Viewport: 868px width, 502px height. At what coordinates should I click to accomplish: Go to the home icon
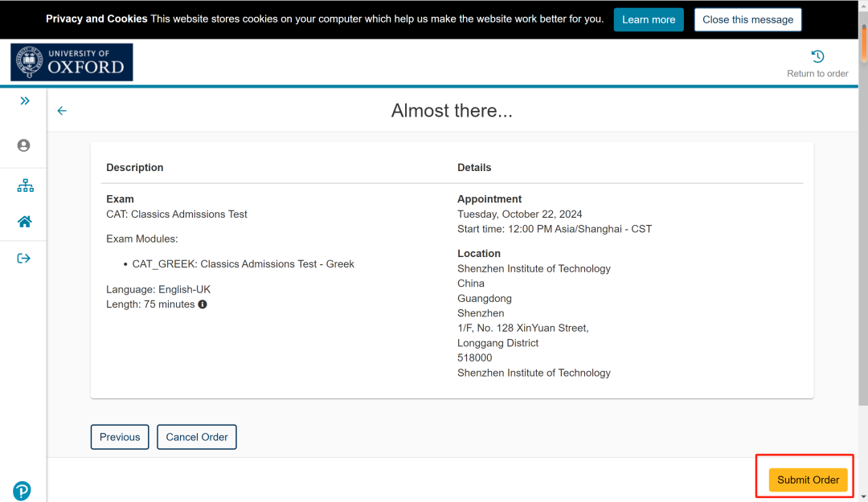pyautogui.click(x=25, y=222)
